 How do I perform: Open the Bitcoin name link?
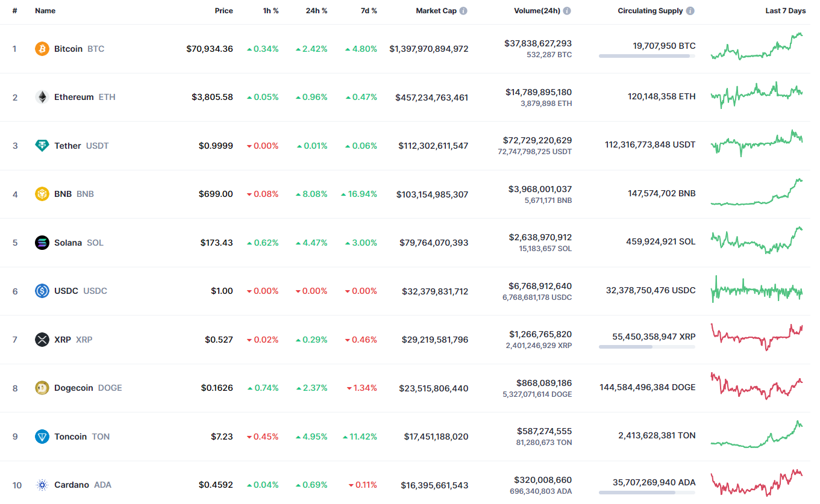coord(68,49)
